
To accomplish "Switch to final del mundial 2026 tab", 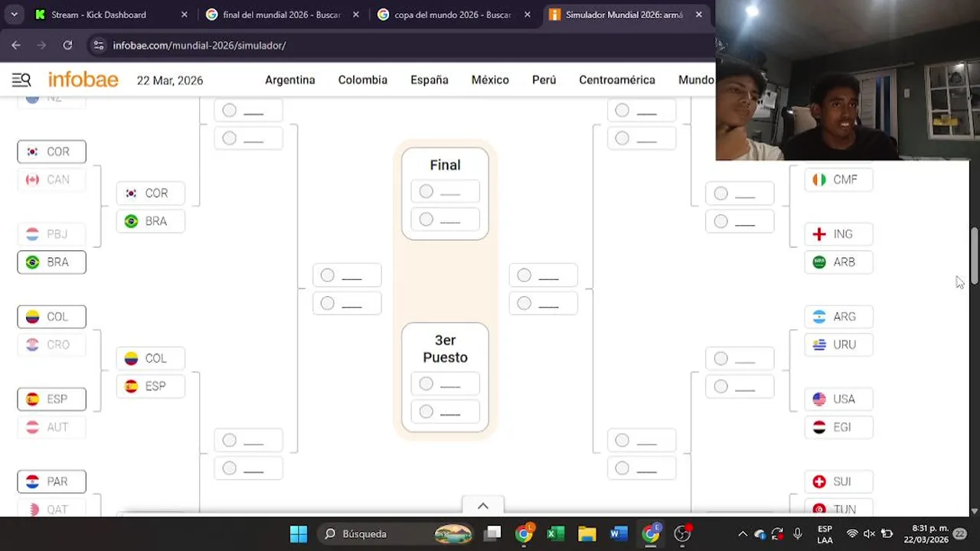I will [283, 15].
